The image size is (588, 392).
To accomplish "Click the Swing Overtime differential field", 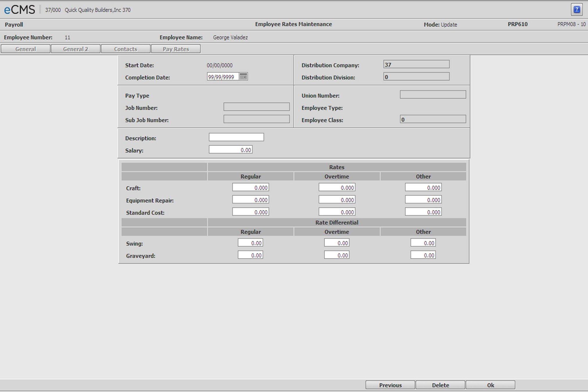I will [x=337, y=243].
